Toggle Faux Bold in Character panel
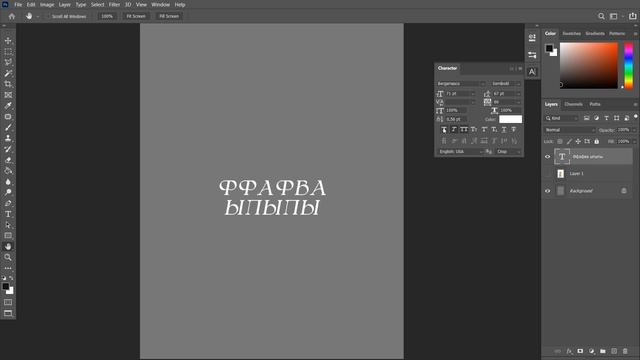The image size is (640, 360). click(x=444, y=130)
